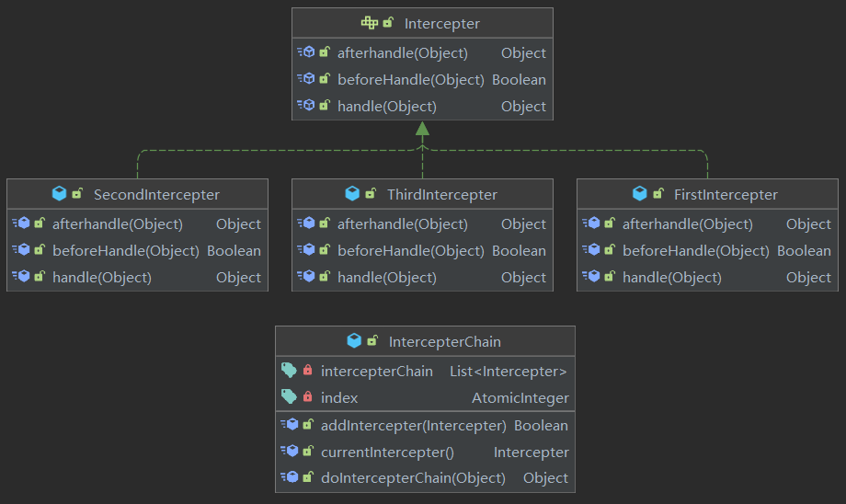Select the addIntercepter(Intercepter) method
Viewport: 846px width, 504px height.
(x=413, y=426)
